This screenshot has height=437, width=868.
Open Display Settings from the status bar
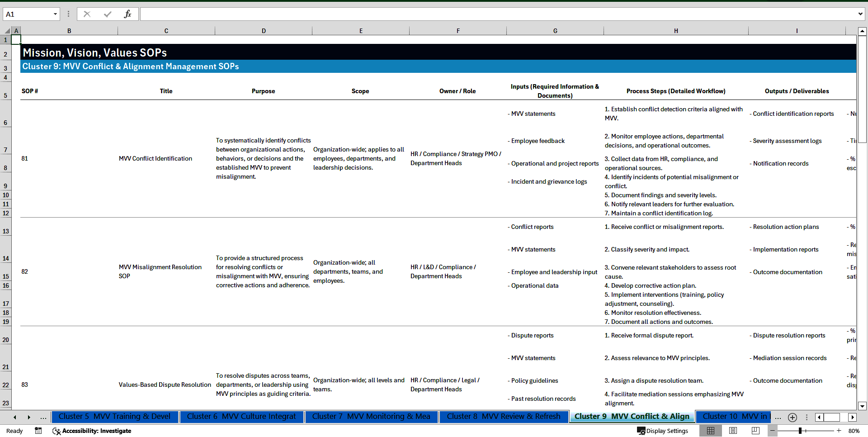tap(663, 431)
